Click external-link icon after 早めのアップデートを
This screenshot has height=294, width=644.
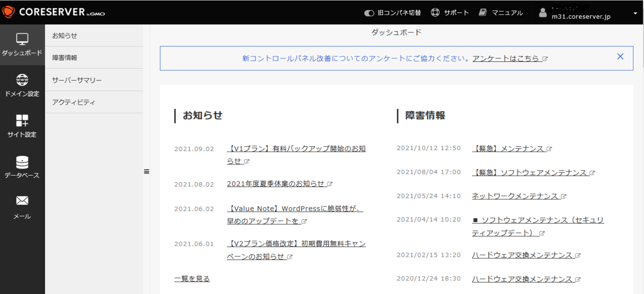[x=304, y=221]
